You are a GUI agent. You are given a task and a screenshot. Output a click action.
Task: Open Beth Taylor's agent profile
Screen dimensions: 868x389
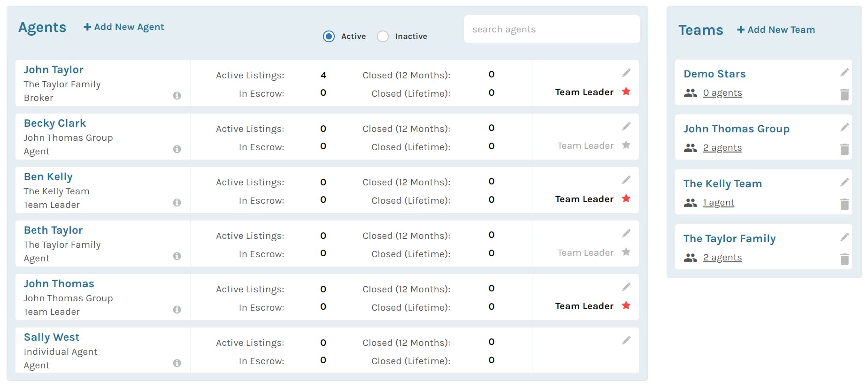coord(54,230)
